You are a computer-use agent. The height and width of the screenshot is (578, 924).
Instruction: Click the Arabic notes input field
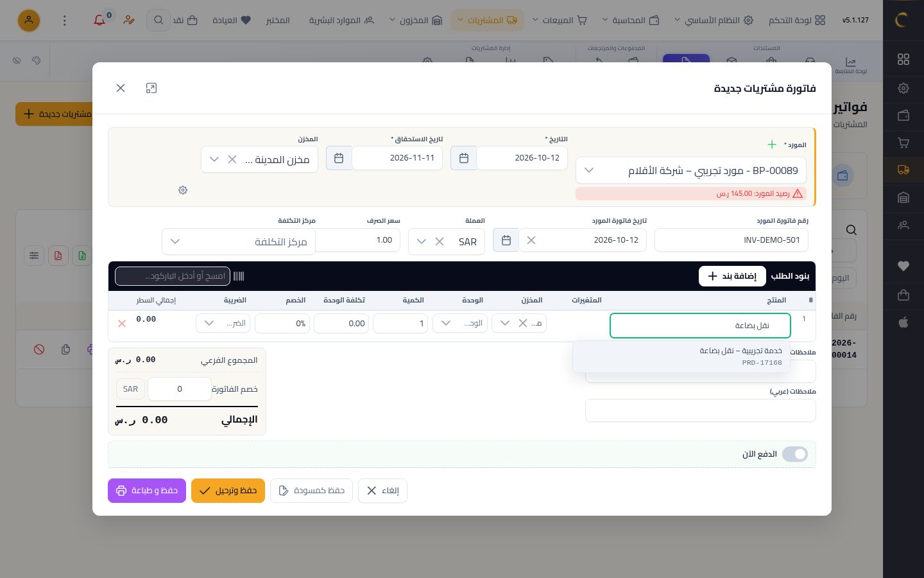click(x=701, y=411)
